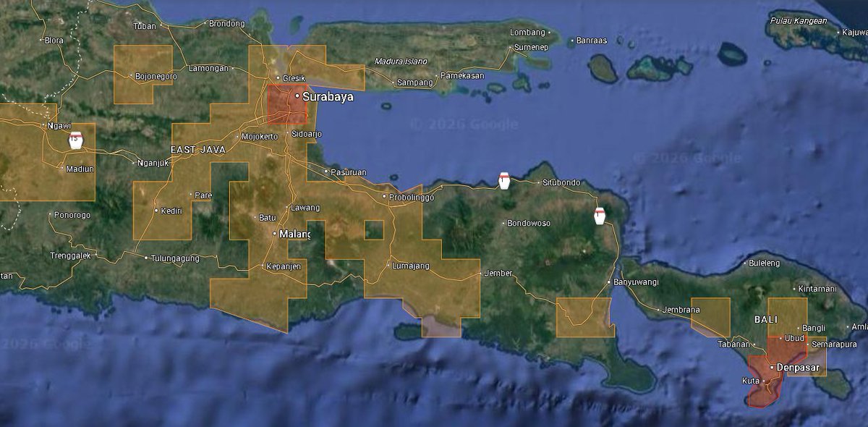The height and width of the screenshot is (427, 868).
Task: Select the Ponorogo label
Action: [x=72, y=215]
